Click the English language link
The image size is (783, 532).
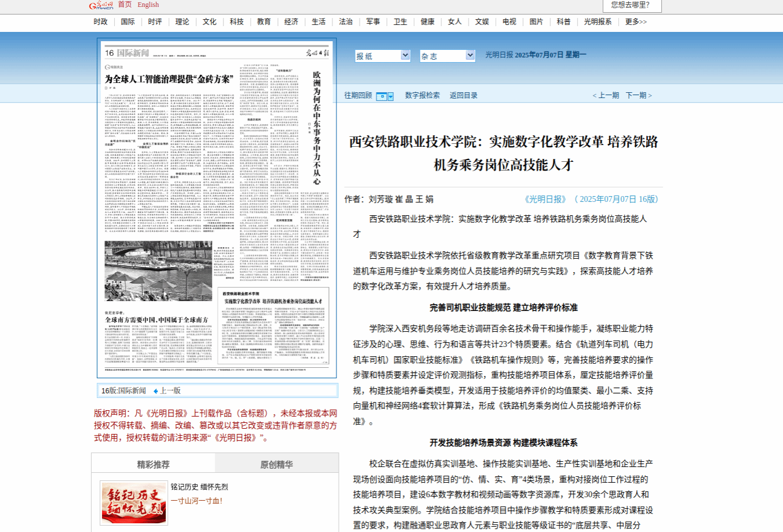(148, 5)
